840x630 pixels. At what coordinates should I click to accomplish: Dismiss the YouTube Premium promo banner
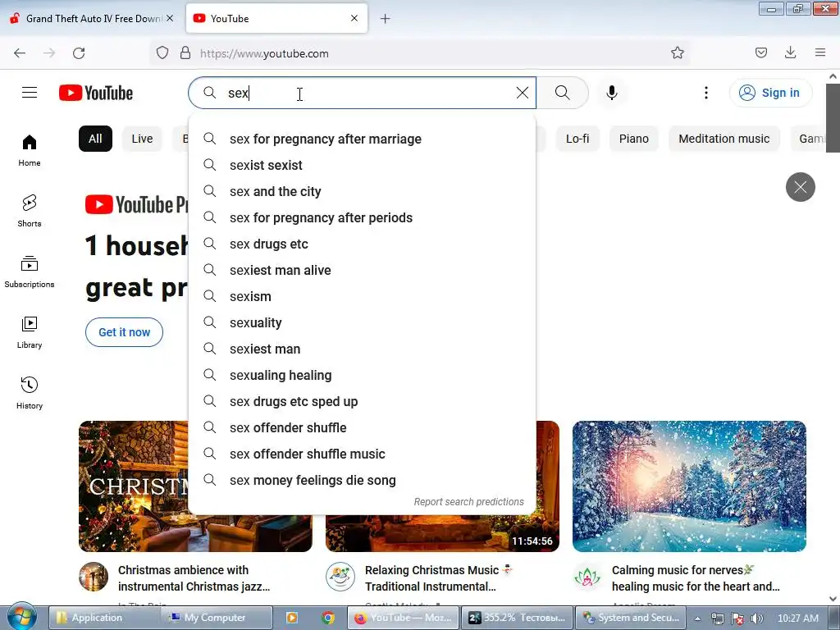[801, 187]
